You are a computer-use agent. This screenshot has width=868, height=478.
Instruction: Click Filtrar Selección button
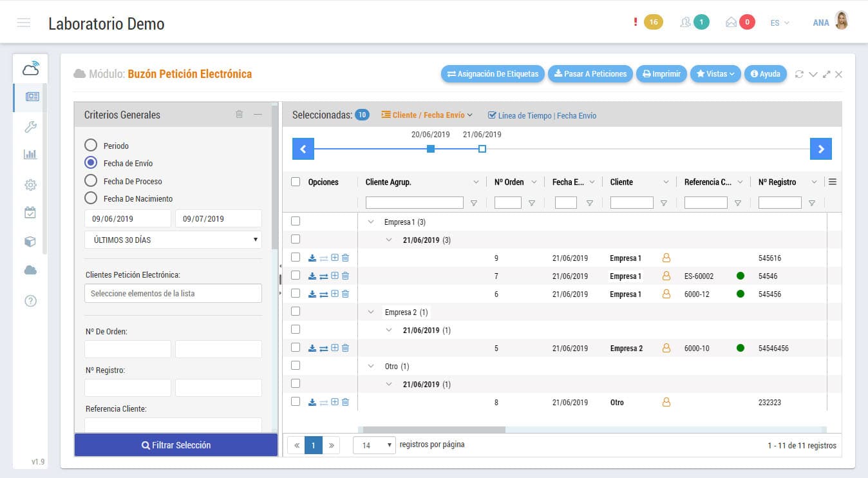(176, 445)
